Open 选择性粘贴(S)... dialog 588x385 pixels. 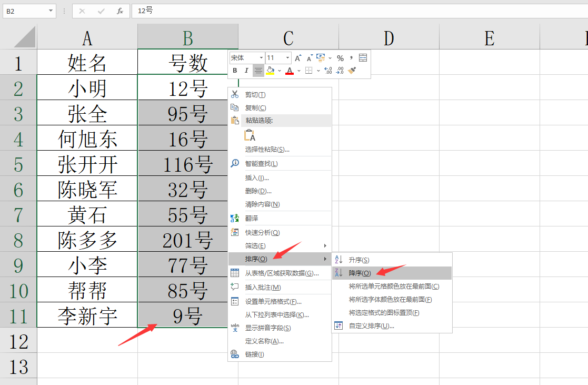click(x=280, y=150)
